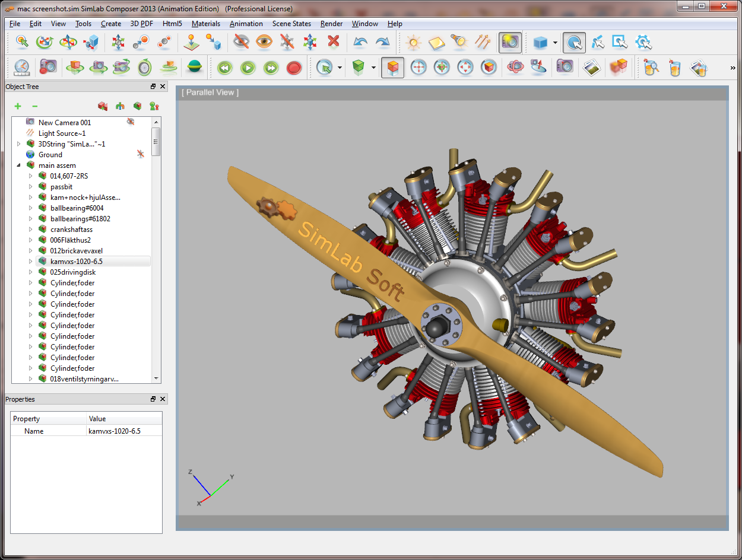This screenshot has height=560, width=742.
Task: Open the Scene States menu
Action: pos(292,24)
